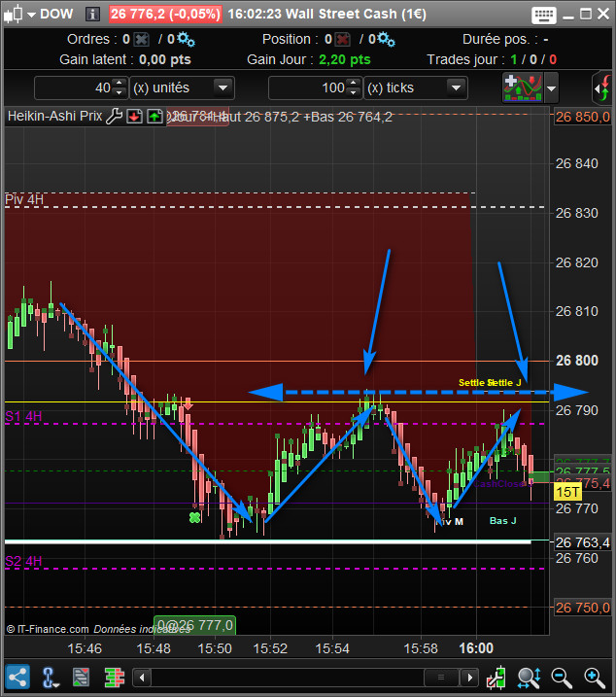Cancel all orders icon next to Ordres
The width and height of the screenshot is (616, 697).
pos(141,40)
